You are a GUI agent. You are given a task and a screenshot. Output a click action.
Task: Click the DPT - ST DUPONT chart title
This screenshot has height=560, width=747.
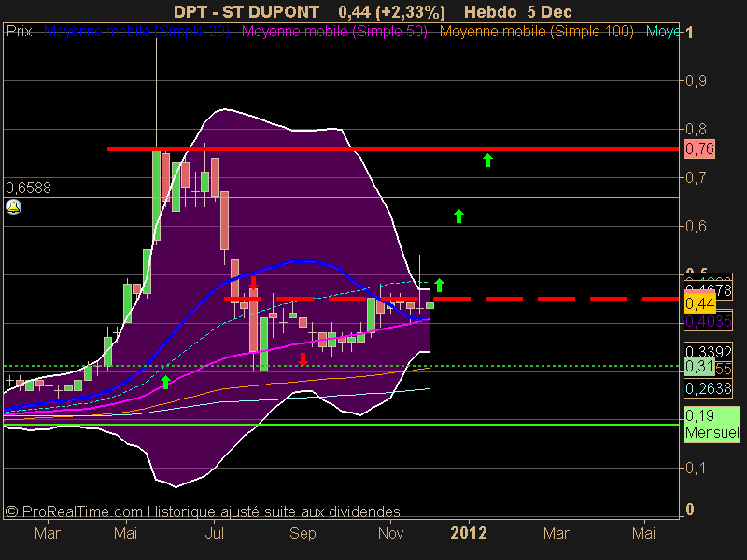pyautogui.click(x=247, y=12)
